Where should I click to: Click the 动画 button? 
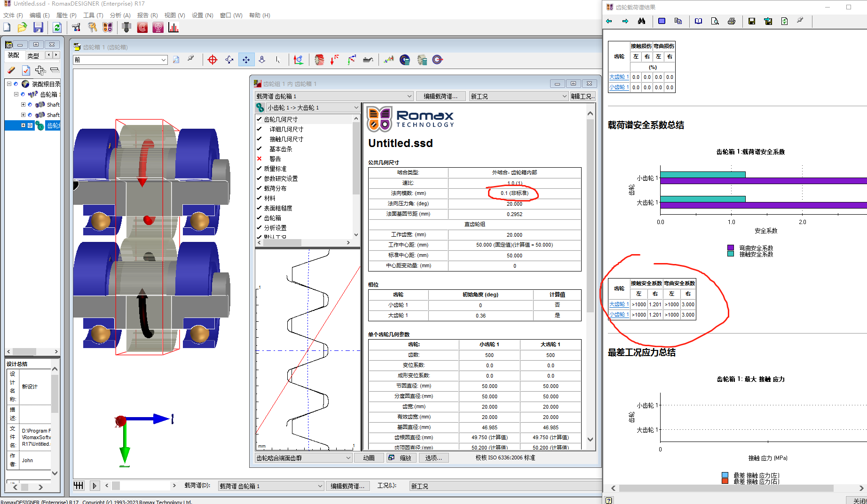click(x=369, y=458)
